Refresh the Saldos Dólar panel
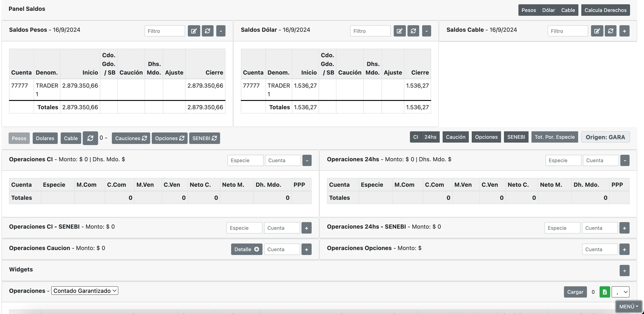 click(413, 31)
